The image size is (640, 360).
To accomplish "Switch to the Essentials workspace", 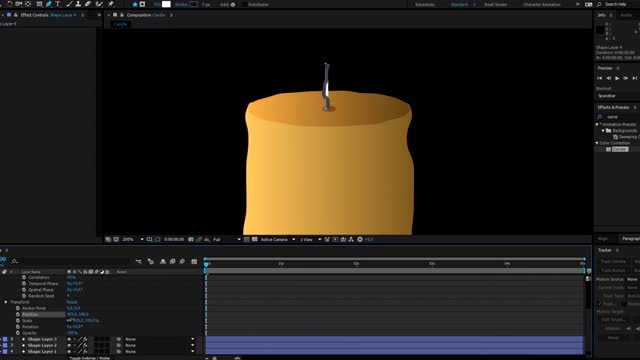I will [424, 4].
